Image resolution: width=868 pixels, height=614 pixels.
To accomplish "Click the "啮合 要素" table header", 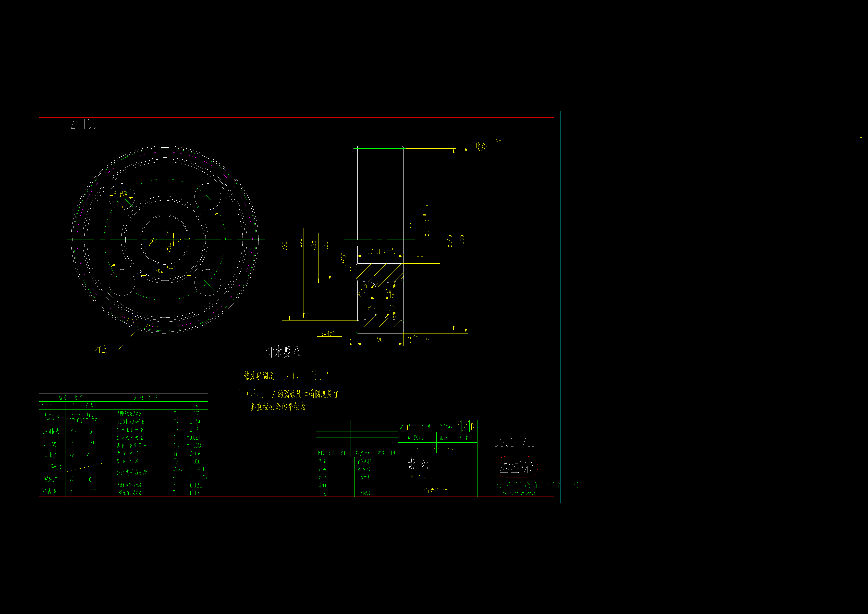I will click(71, 398).
